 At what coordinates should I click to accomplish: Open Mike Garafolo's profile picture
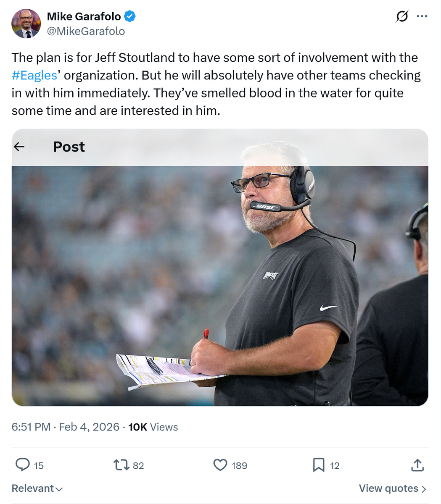coord(26,24)
